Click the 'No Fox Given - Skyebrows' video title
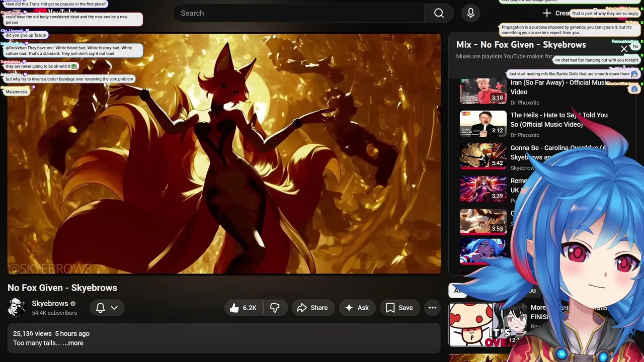The image size is (644, 362). coord(62,288)
